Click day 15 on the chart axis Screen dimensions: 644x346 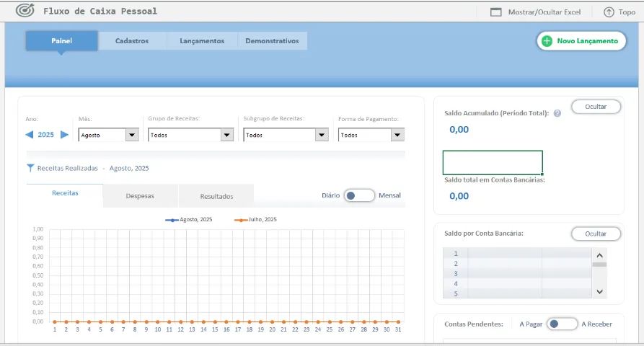click(215, 329)
